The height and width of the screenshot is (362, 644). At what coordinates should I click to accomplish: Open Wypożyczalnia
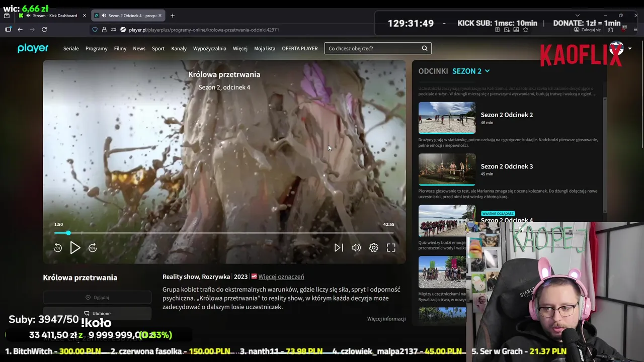tap(210, 49)
